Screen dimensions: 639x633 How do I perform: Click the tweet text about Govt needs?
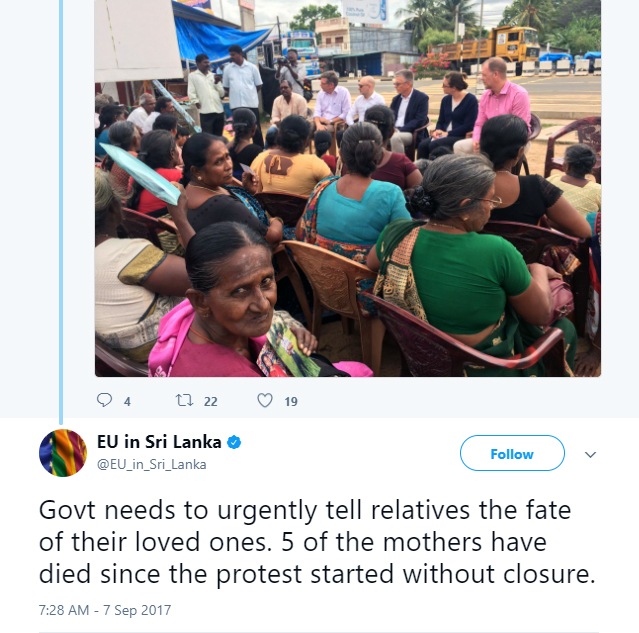click(x=317, y=542)
